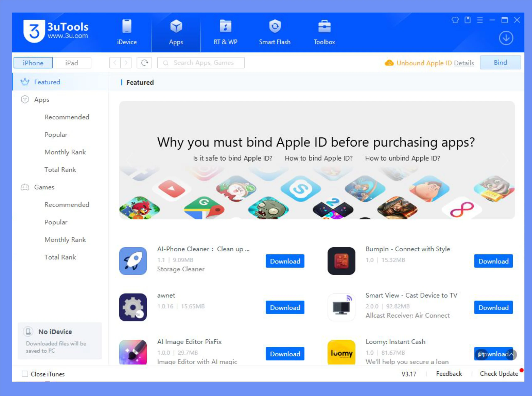
Task: Click the skin t-shirt icon in the title bar
Action: (x=455, y=20)
